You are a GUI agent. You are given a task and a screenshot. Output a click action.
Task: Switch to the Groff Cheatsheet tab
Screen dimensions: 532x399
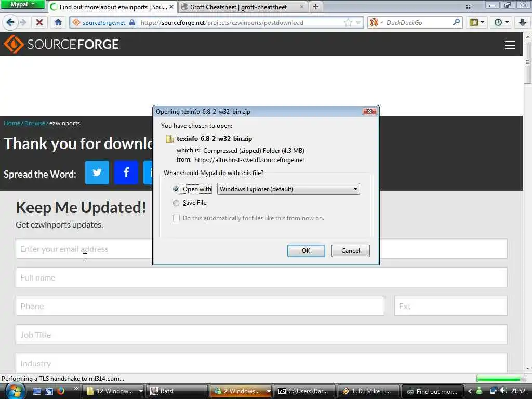(x=238, y=7)
